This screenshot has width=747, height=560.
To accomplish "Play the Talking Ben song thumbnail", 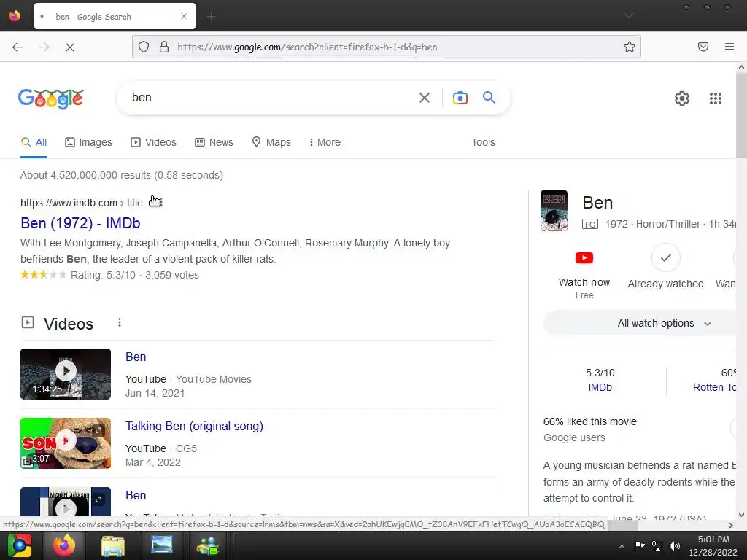I will point(66,443).
